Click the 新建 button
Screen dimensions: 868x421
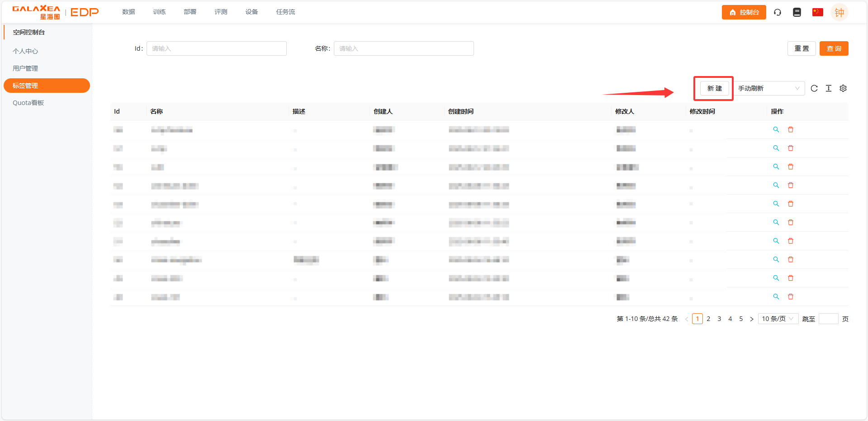(715, 88)
